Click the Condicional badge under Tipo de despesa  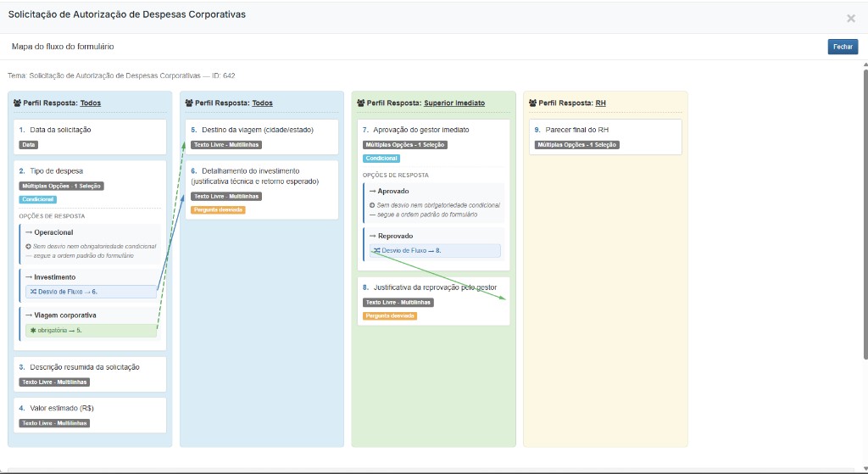[x=37, y=199]
